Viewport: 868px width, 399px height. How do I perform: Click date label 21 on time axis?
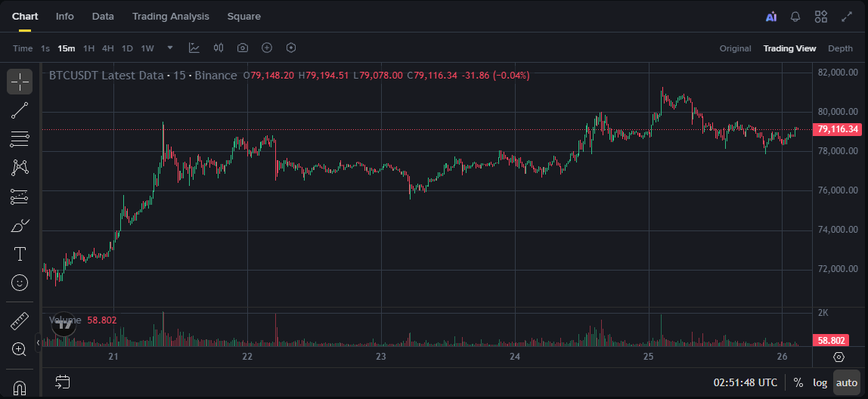coord(113,357)
